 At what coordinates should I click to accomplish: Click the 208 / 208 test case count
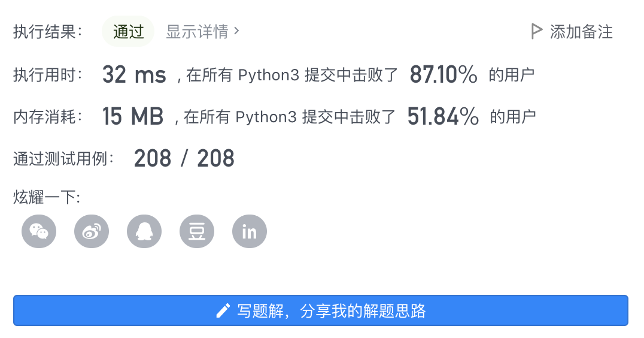(184, 159)
